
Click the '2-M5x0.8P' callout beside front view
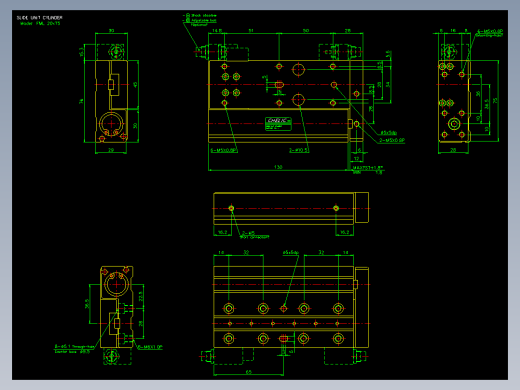[392, 140]
